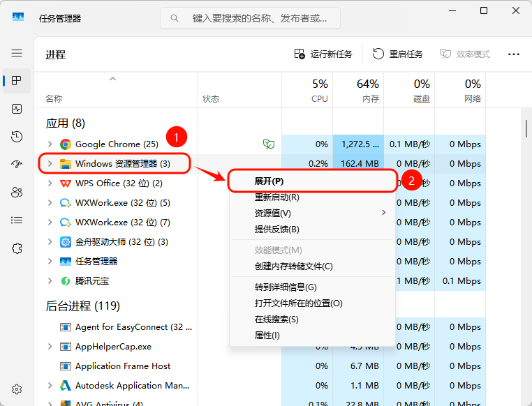Expand the WPS Office (32 位) group
This screenshot has height=406, width=532.
click(x=50, y=183)
